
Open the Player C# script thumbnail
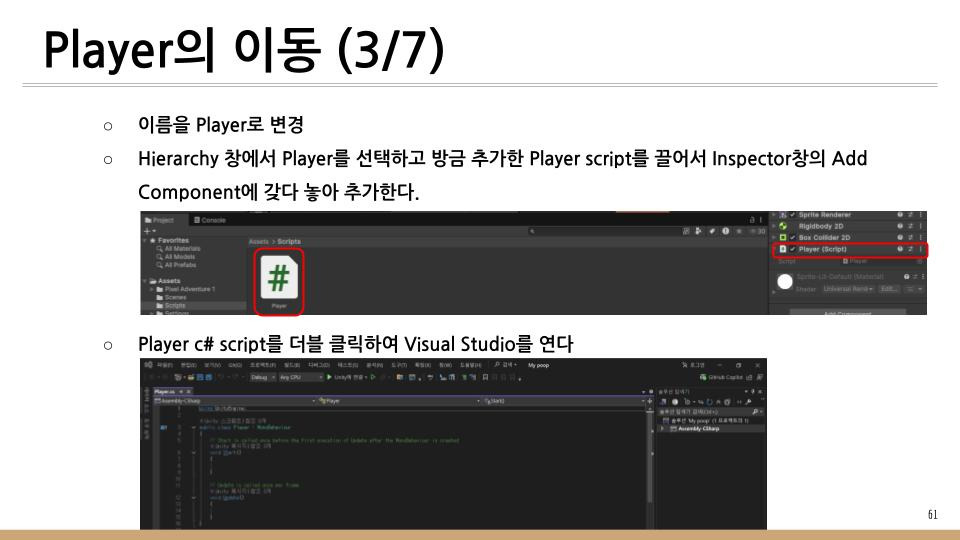279,278
